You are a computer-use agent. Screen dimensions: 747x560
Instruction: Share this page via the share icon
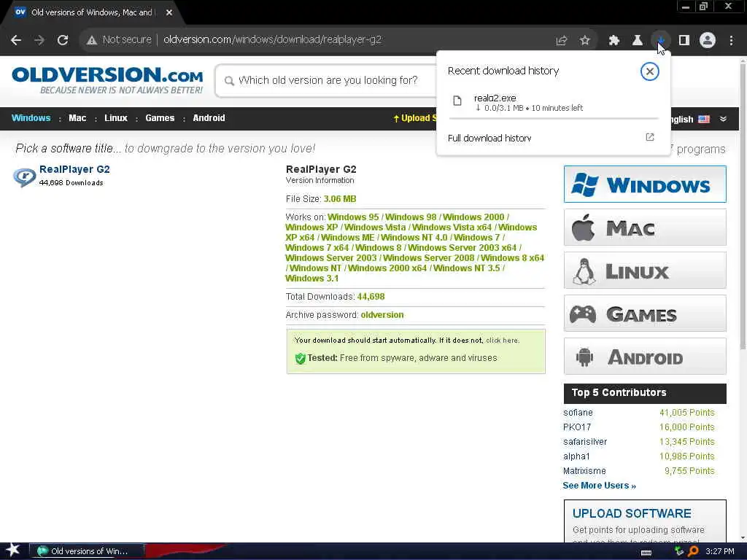[562, 41]
